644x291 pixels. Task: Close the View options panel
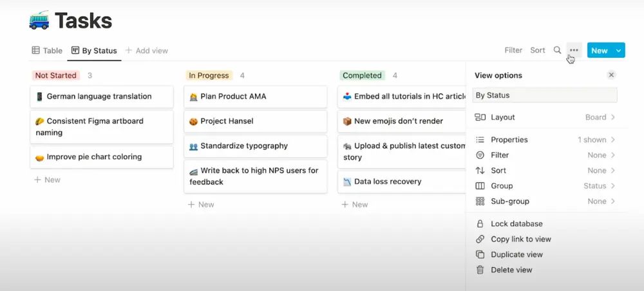(611, 75)
